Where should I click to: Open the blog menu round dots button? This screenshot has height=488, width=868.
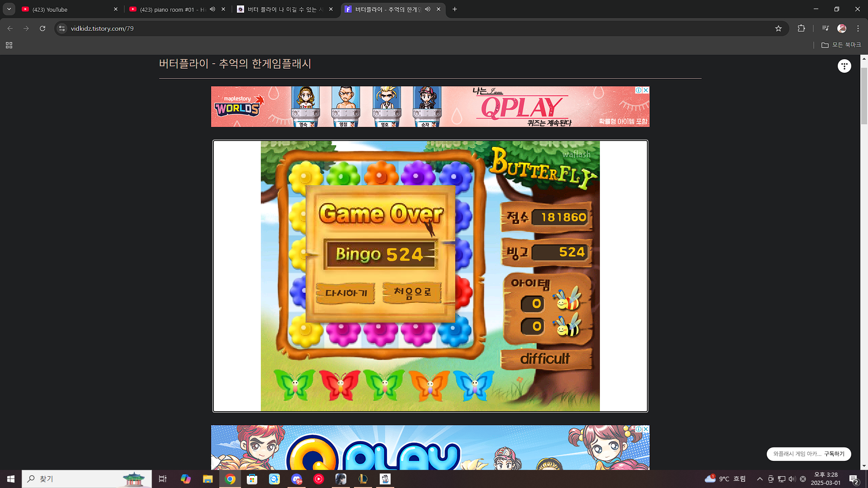pos(844,66)
